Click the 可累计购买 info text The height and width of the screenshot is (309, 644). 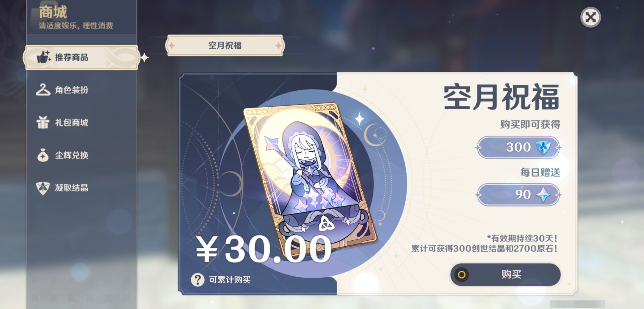coord(230,280)
